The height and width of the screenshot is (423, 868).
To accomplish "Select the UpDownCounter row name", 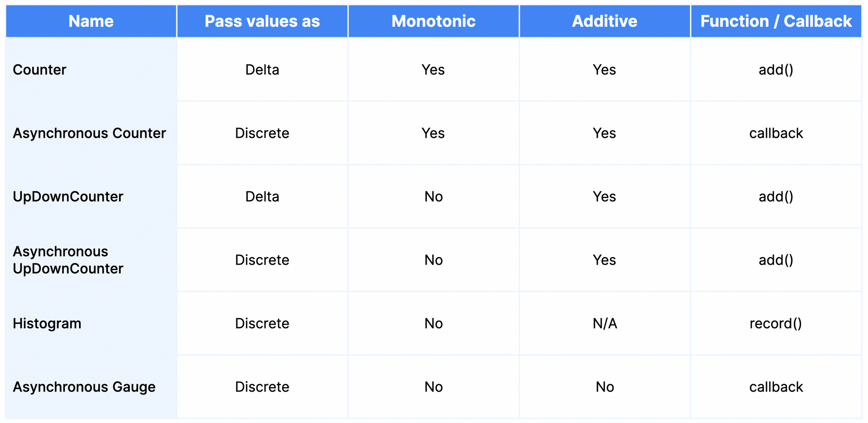I will [68, 197].
